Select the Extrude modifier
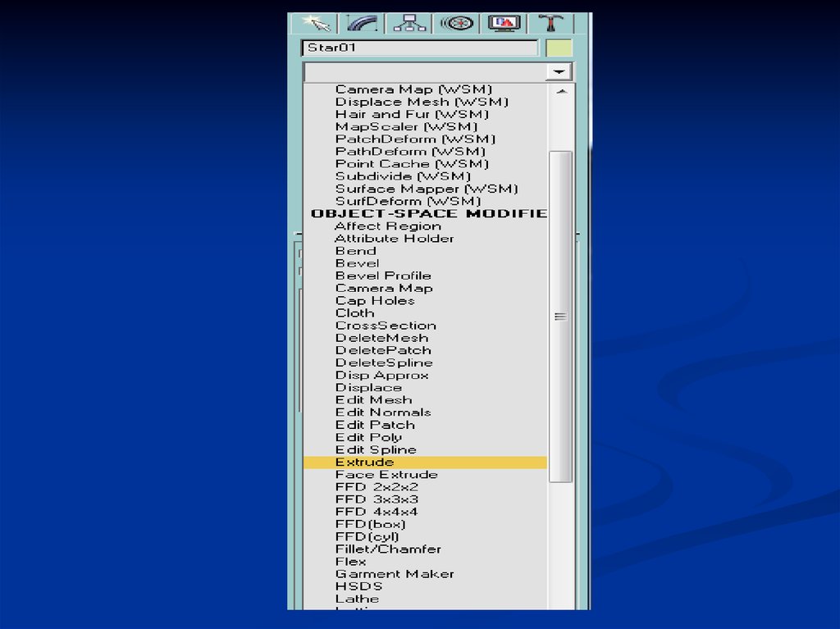This screenshot has width=840, height=629. (x=364, y=463)
